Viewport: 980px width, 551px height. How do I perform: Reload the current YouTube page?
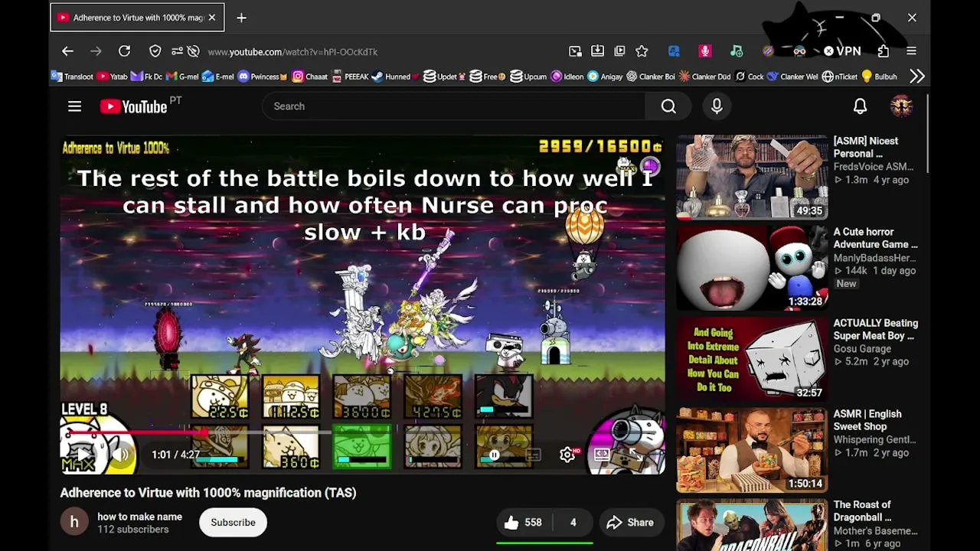point(124,51)
